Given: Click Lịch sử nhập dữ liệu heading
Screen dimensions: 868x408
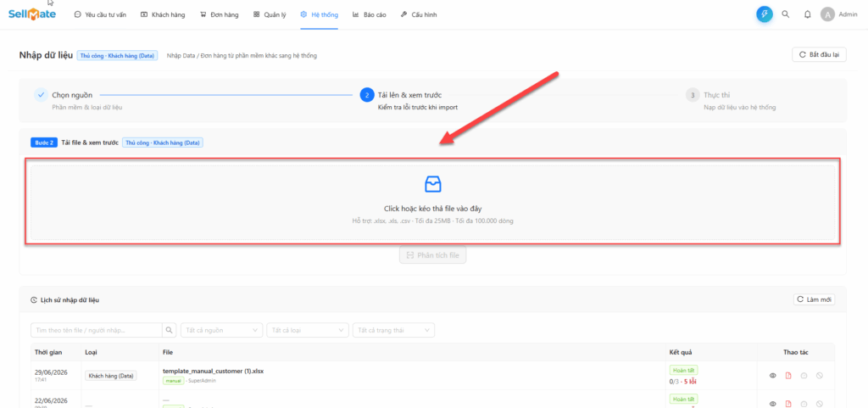Looking at the screenshot, I should (x=70, y=300).
